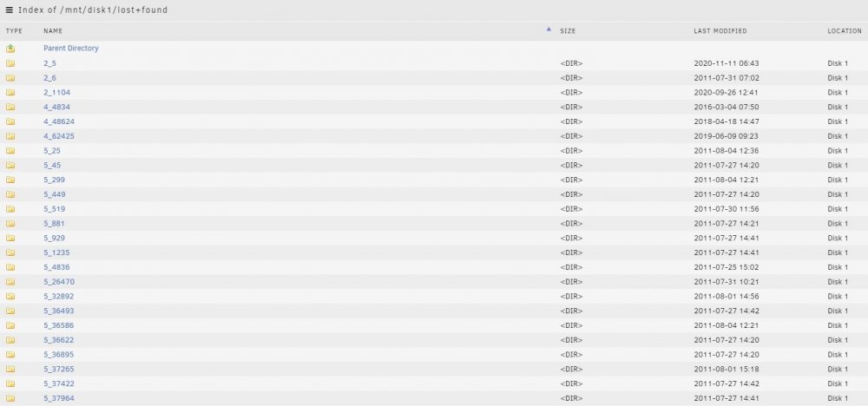The width and height of the screenshot is (868, 406).
Task: Open the 5_519 directory link
Action: (54, 209)
